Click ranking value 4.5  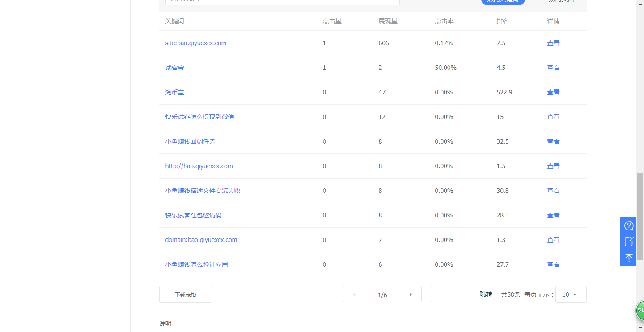click(x=501, y=68)
